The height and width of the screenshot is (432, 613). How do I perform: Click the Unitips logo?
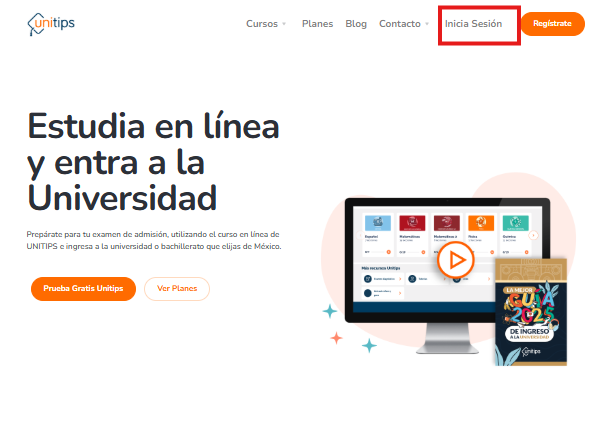[51, 24]
